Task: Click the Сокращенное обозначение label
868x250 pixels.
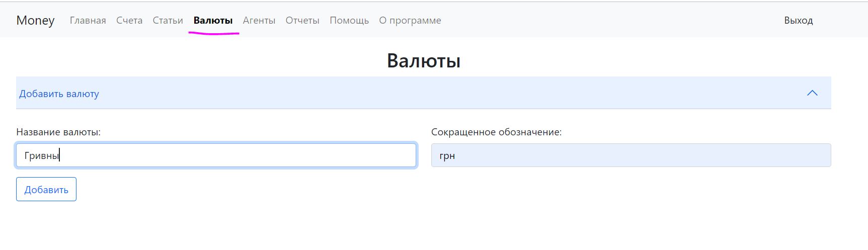Action: pos(496,132)
